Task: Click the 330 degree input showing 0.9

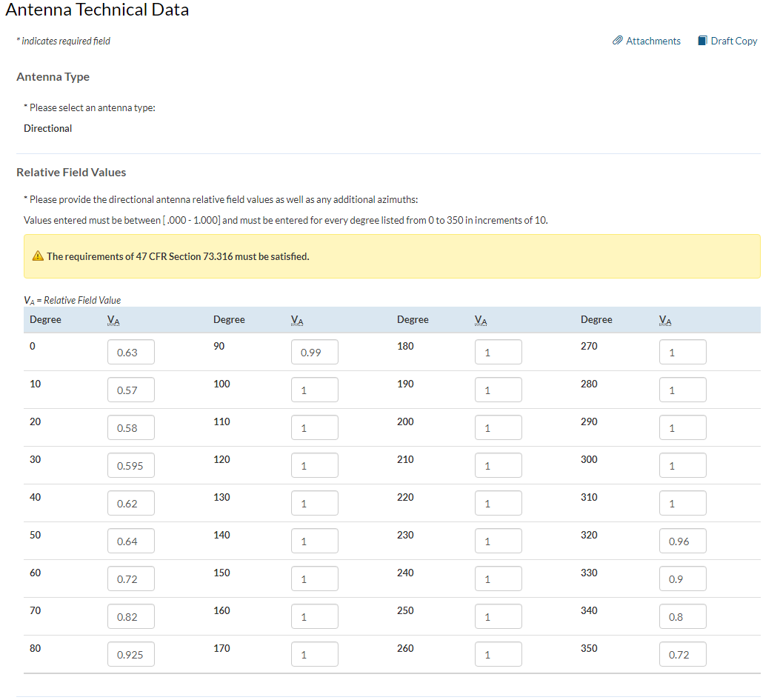Action: 682,579
